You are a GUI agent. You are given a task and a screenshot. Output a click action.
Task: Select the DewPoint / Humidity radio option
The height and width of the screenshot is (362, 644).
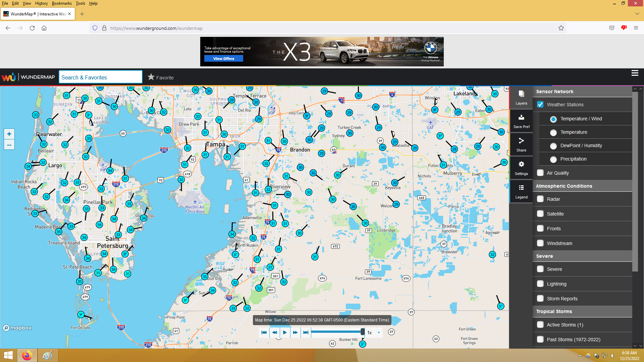tap(553, 146)
